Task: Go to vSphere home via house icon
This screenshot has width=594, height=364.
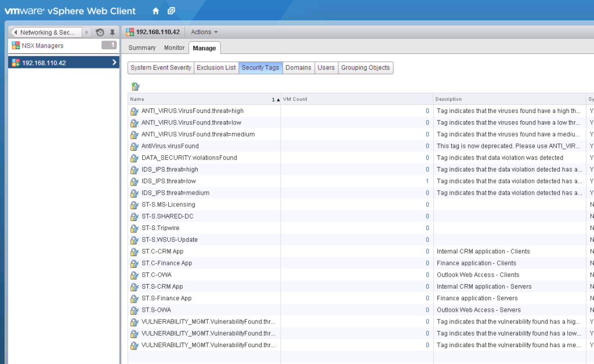Action: click(155, 11)
